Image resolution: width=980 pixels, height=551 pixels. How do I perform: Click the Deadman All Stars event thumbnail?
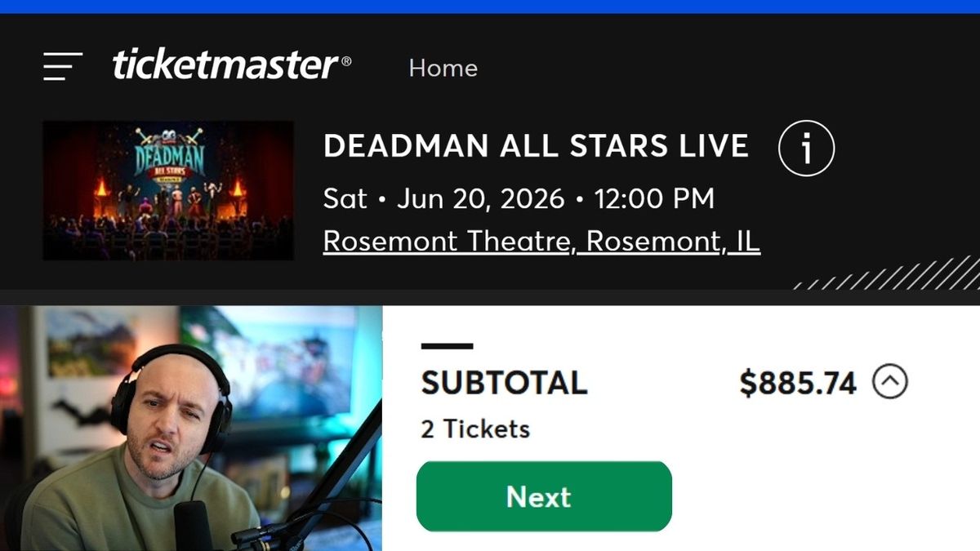coord(168,190)
